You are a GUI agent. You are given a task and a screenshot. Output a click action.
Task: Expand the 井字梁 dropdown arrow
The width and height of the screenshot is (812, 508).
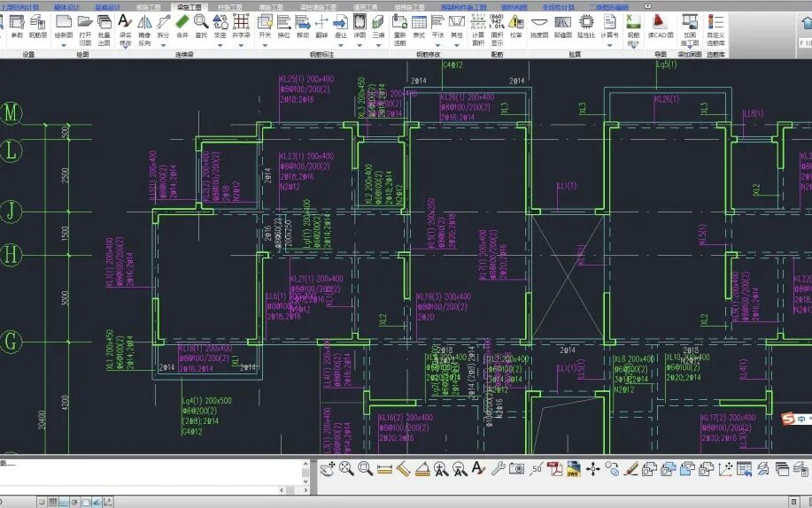click(x=241, y=45)
